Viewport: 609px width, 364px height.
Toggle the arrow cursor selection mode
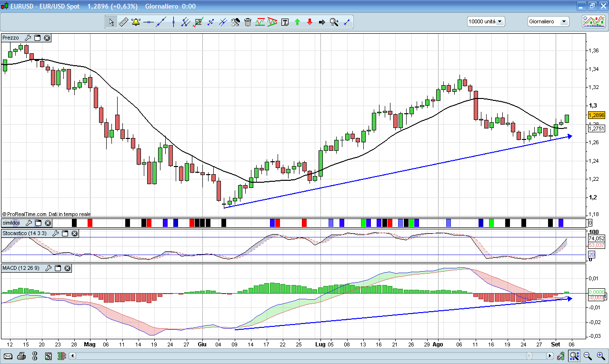(111, 22)
